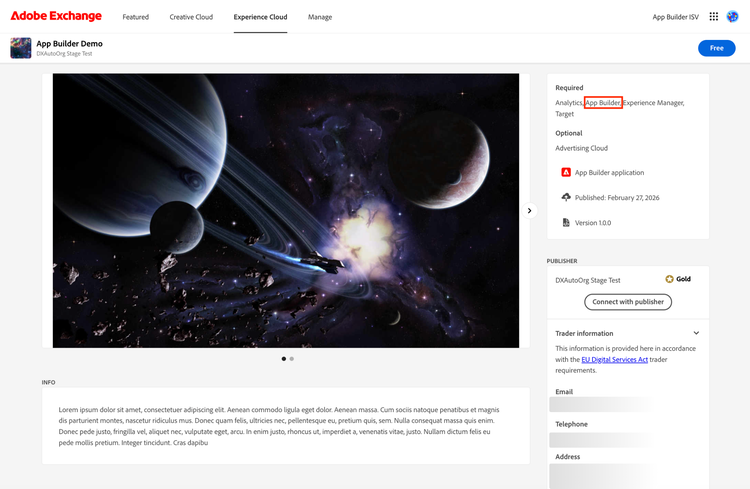Viewport: 750px width, 489px height.
Task: Open the EU Digital Services Act link
Action: [x=615, y=359]
